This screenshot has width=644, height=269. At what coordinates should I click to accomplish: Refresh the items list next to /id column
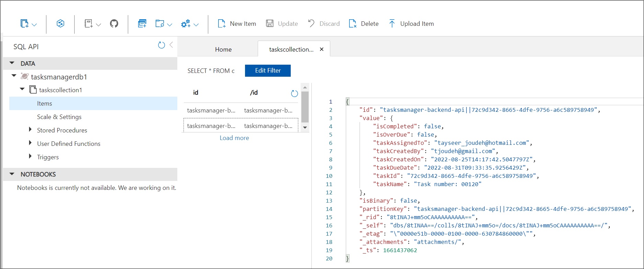tap(294, 93)
